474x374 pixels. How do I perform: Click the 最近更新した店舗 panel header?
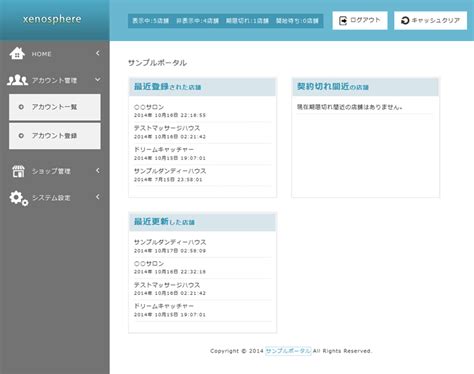tap(202, 222)
